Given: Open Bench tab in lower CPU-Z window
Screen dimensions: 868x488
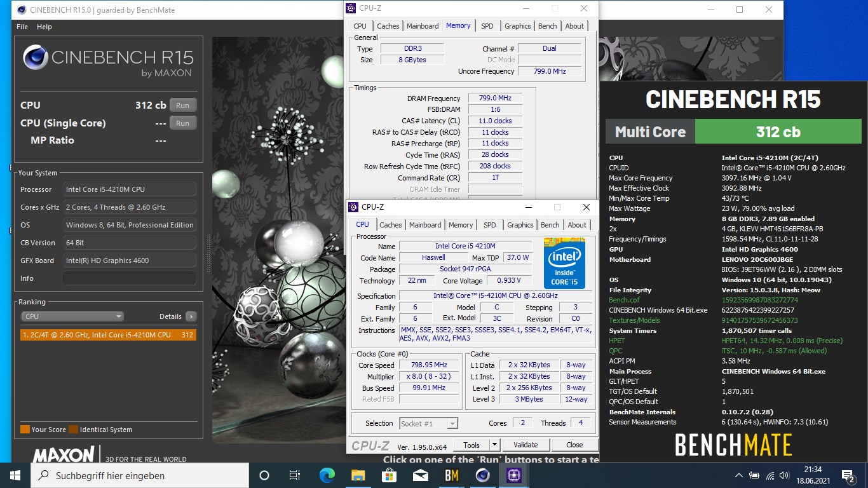Looking at the screenshot, I should coord(550,225).
